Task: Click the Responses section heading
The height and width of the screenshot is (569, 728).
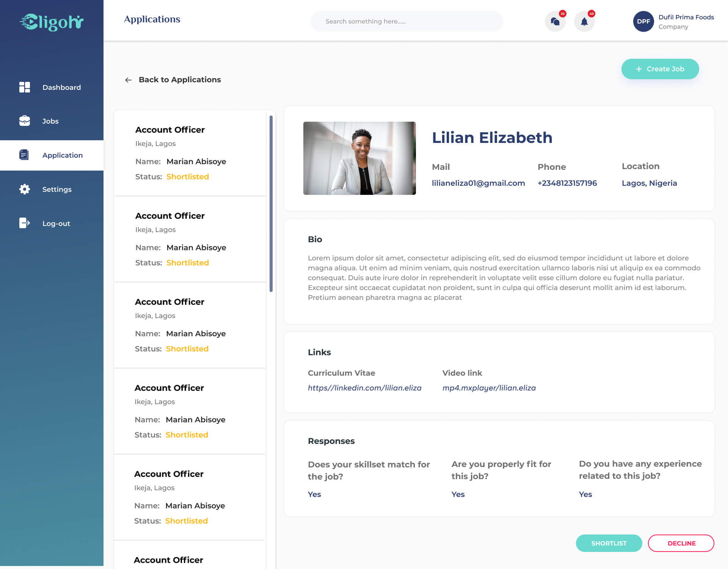Action: [x=331, y=441]
